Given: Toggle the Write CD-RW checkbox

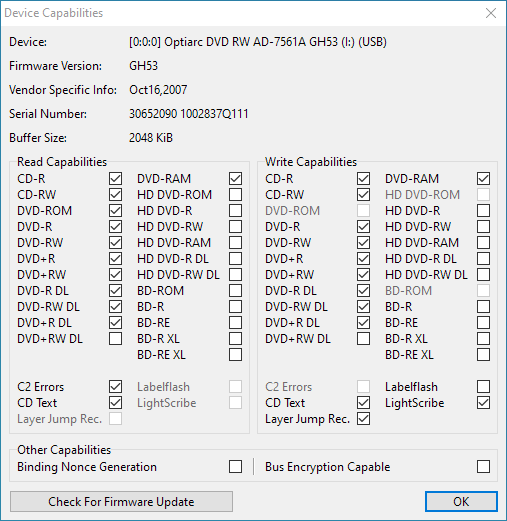Looking at the screenshot, I should pos(363,195).
